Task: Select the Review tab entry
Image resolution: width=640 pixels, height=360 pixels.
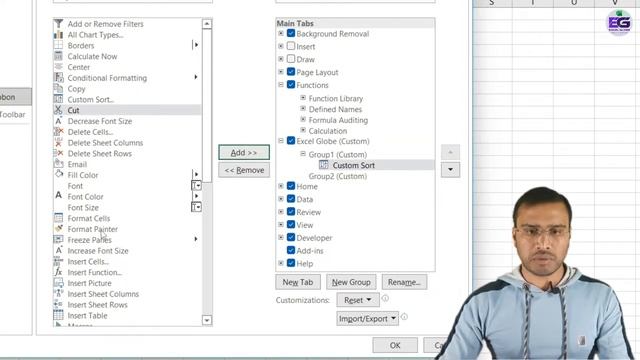Action: coord(309,212)
